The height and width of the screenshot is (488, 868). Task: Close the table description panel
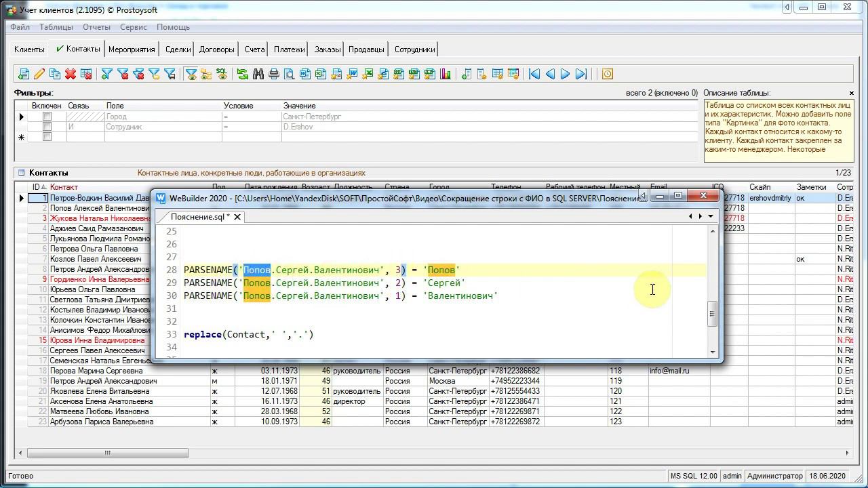coord(851,93)
